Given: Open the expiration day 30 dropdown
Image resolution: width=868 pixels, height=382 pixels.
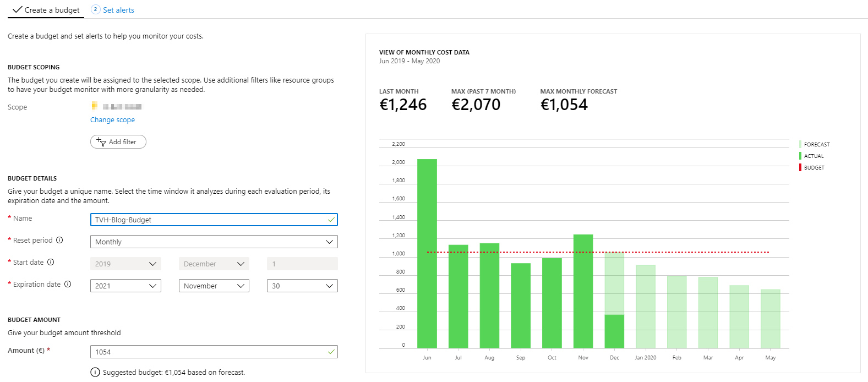Looking at the screenshot, I should tap(302, 286).
